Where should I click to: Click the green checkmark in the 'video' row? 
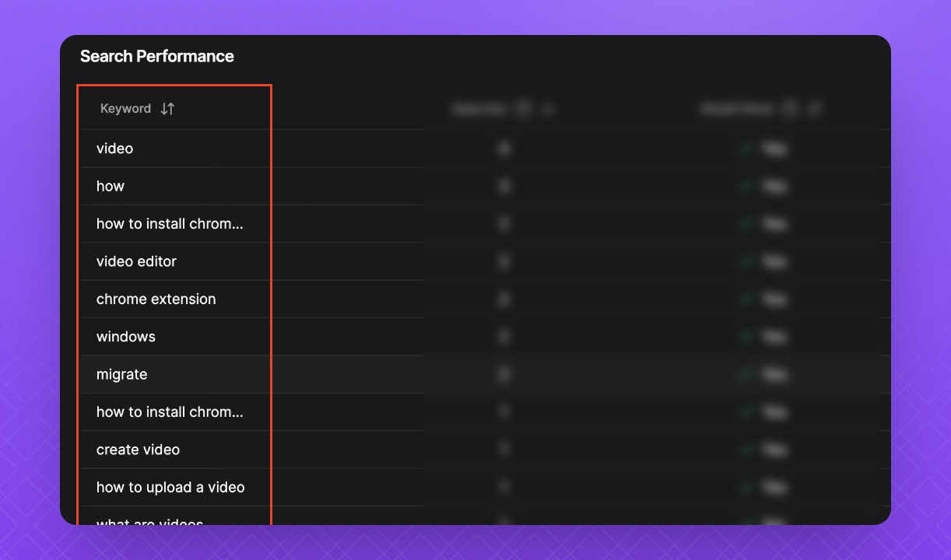[746, 149]
